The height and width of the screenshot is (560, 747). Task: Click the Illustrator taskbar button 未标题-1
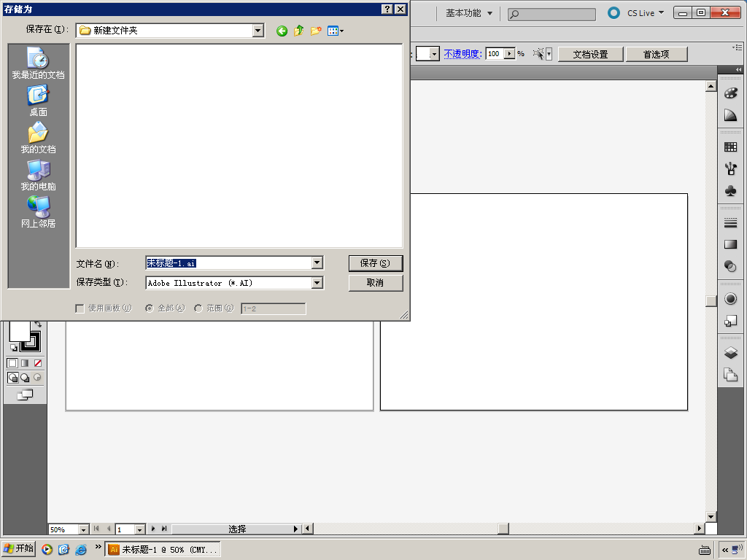[163, 550]
